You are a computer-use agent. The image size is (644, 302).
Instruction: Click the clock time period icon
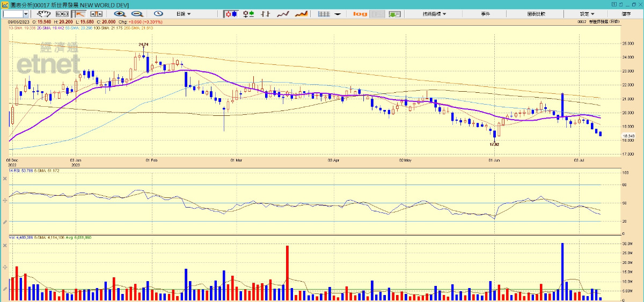point(158,13)
